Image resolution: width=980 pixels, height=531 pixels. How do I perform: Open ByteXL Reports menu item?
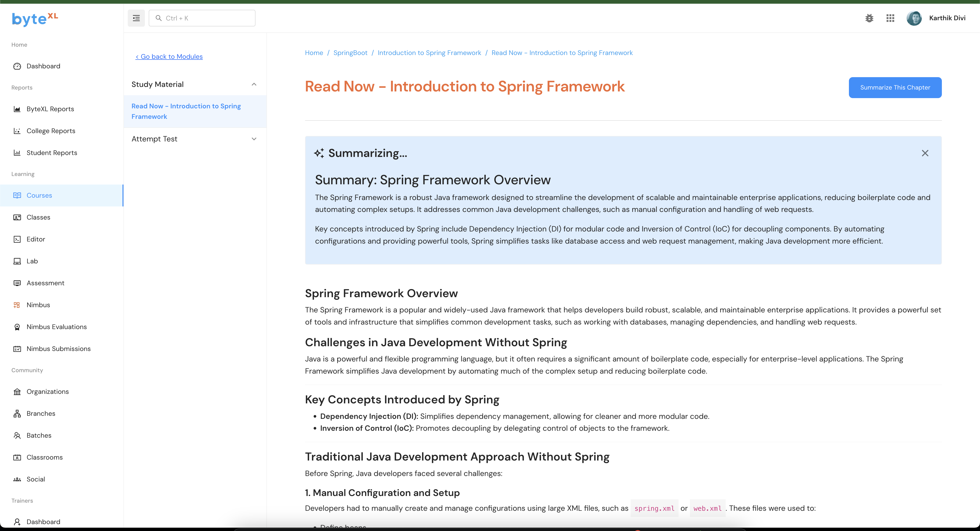62,109
